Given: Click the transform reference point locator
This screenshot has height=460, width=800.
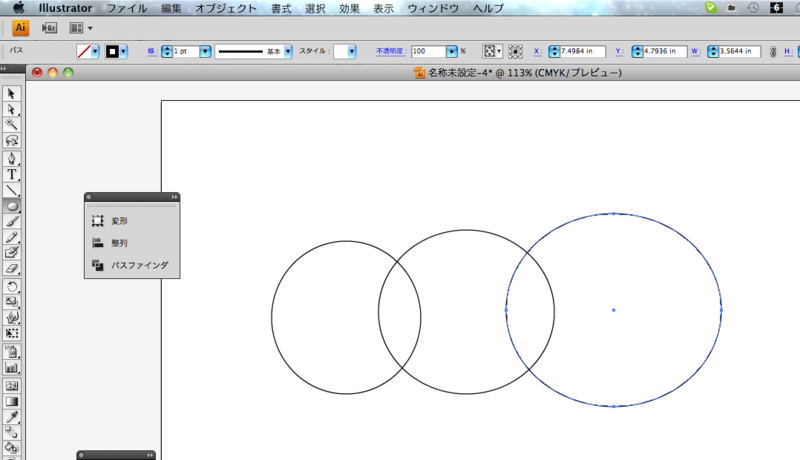Looking at the screenshot, I should (515, 51).
